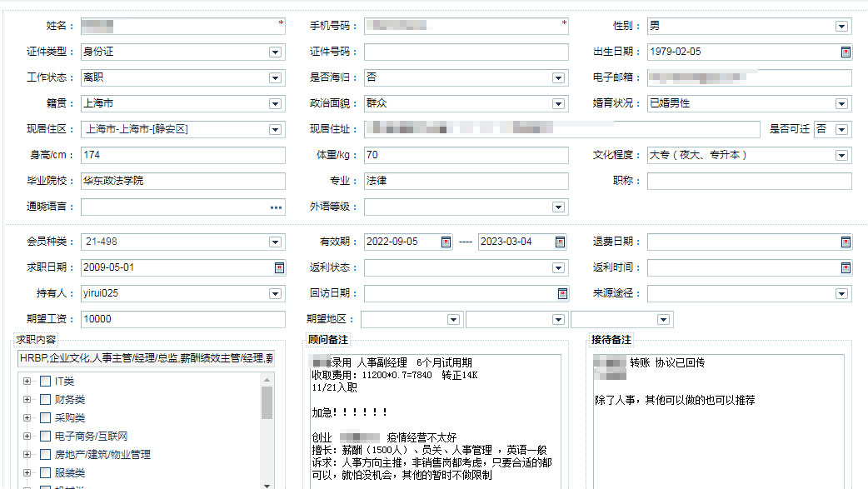Expand the 财务类 tree node
Image resolution: width=868 pixels, height=489 pixels.
tap(27, 399)
